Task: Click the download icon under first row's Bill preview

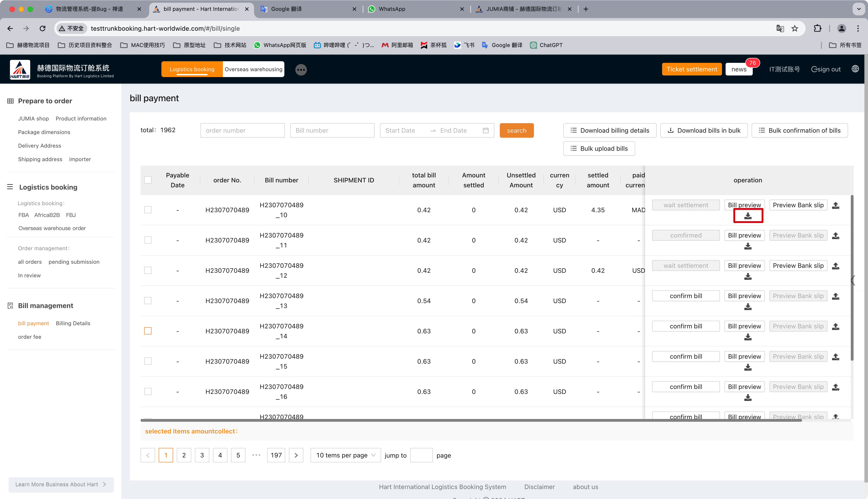Action: click(748, 216)
